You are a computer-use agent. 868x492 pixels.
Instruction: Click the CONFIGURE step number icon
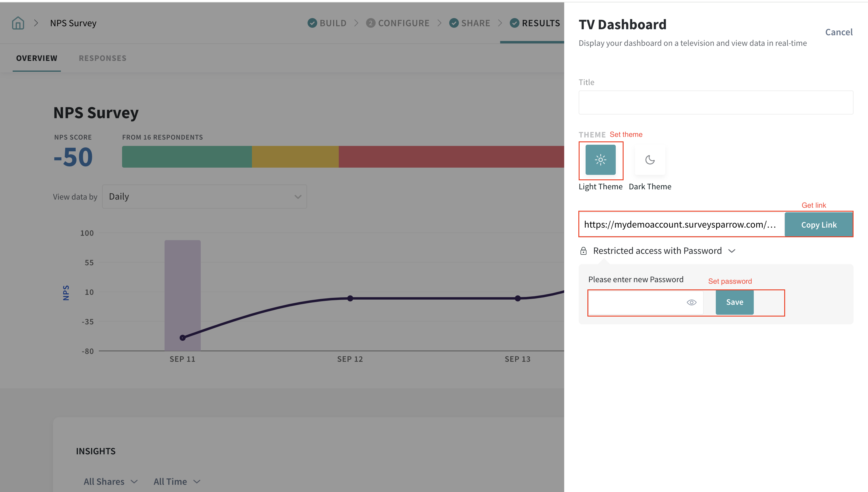tap(370, 23)
